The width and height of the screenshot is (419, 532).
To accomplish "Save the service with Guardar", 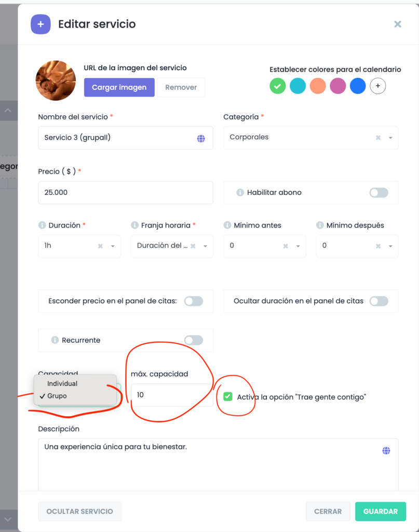I will (380, 511).
